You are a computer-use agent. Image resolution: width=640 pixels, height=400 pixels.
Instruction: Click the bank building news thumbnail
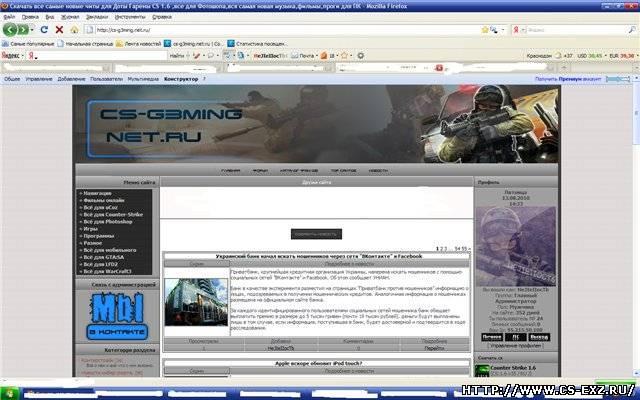point(196,302)
